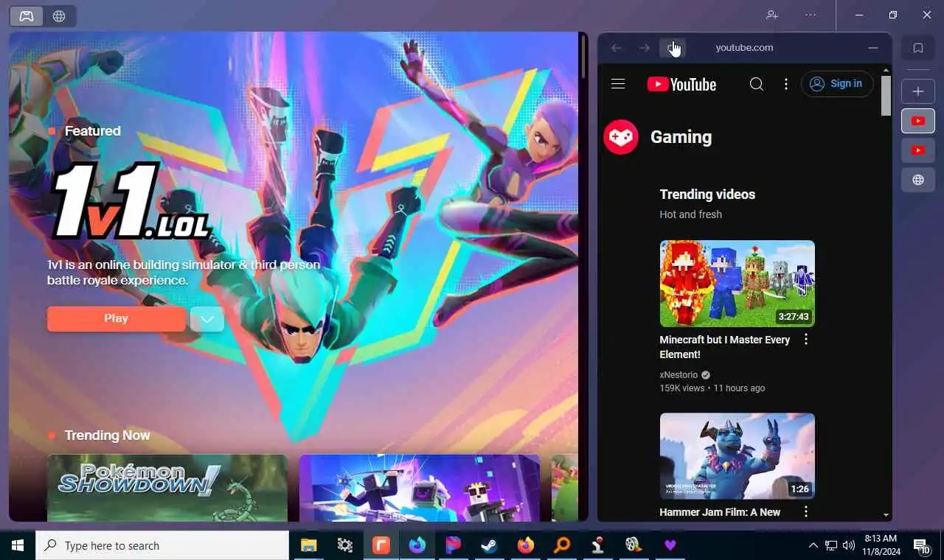Open the blocky shooter game card beside Pokémon Showdown
The width and height of the screenshot is (944, 560).
coord(420,488)
